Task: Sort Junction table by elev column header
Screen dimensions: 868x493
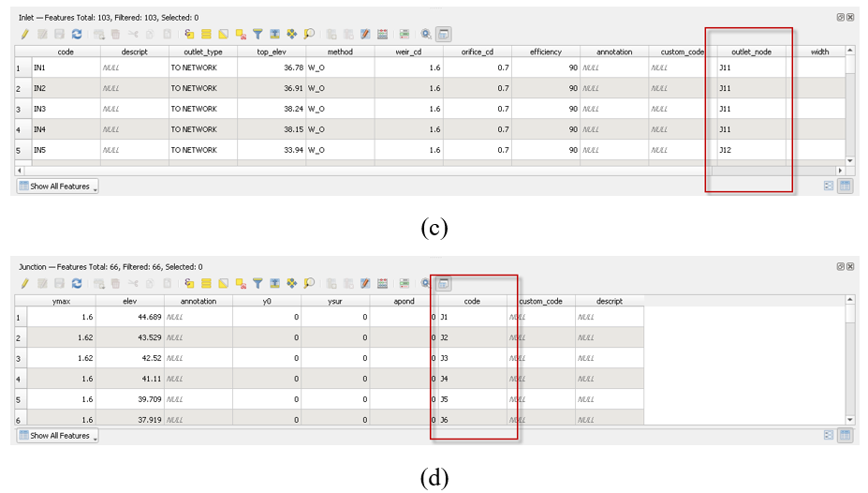Action: click(129, 301)
